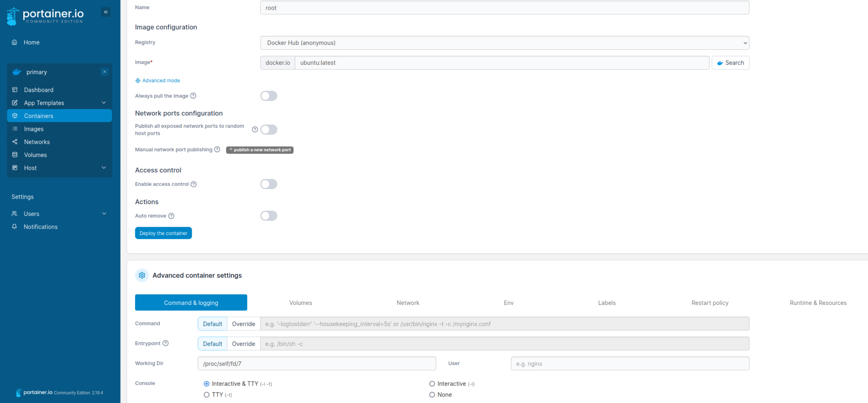The height and width of the screenshot is (403, 868).
Task: Click the help icon next to Auto remove
Action: click(x=171, y=216)
